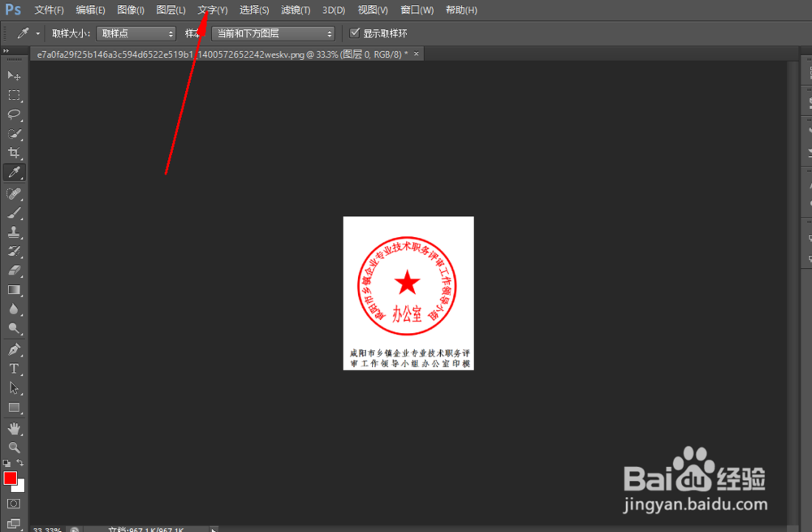The width and height of the screenshot is (812, 532).
Task: Click the Photoshop Ps logo
Action: 13,9
